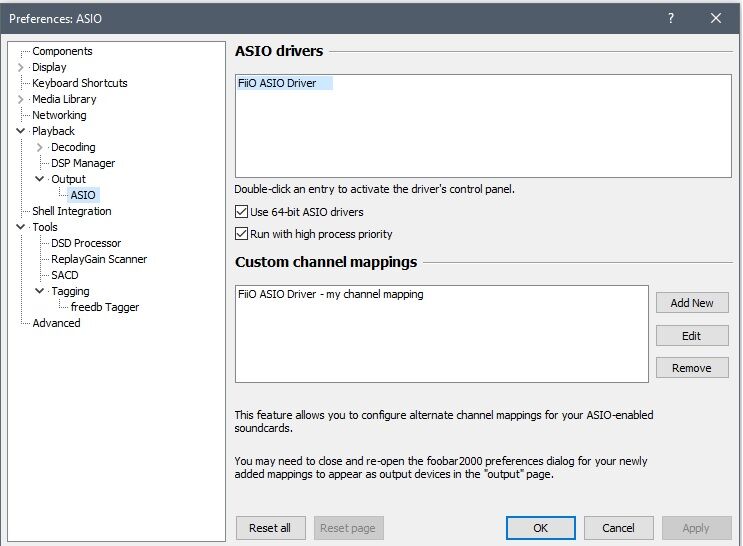Open the DSP Manager page
743x546 pixels.
click(x=83, y=163)
